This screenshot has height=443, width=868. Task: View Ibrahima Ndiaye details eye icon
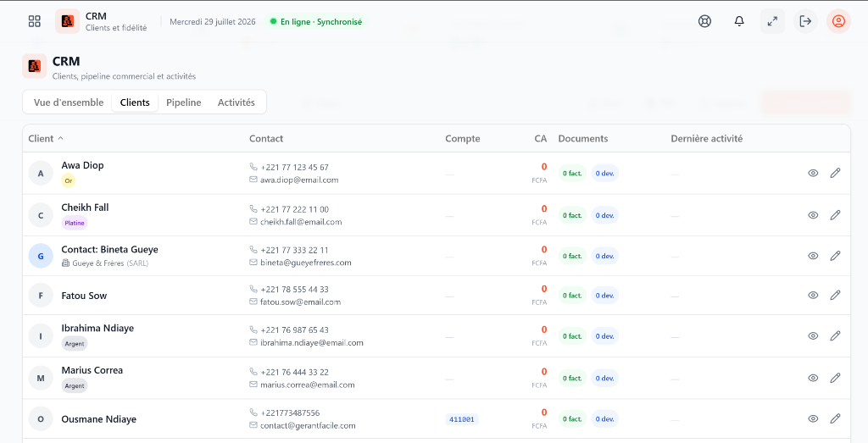(813, 335)
